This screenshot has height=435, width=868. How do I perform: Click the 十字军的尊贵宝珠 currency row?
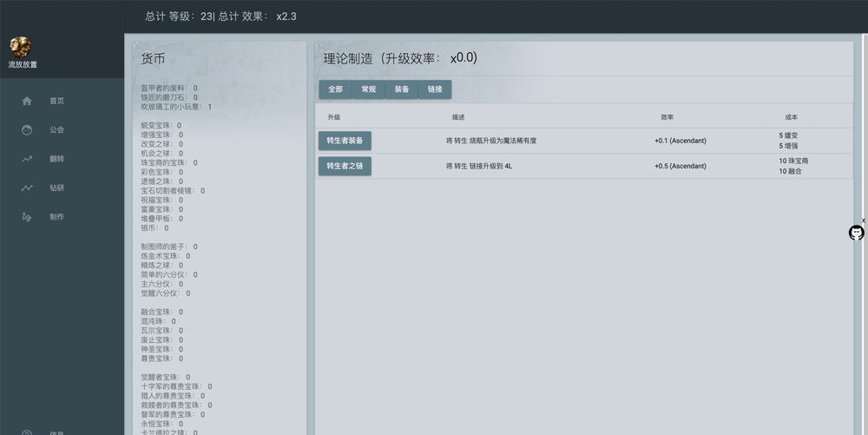(x=176, y=386)
